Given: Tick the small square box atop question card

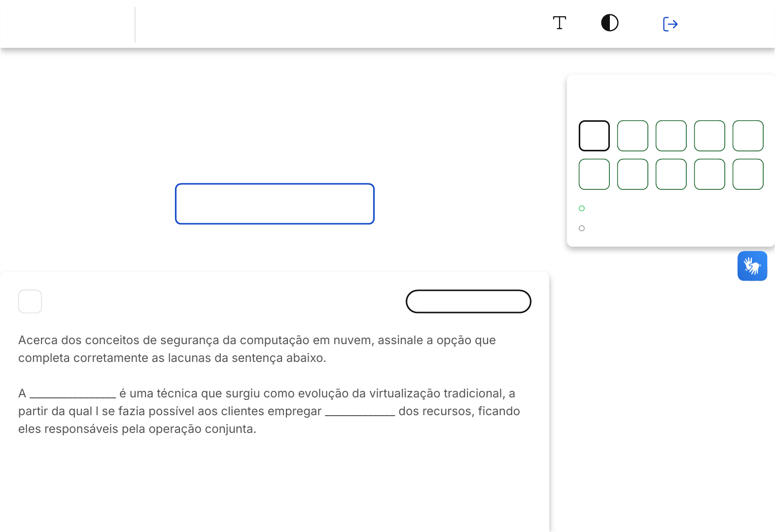Looking at the screenshot, I should 30,301.
